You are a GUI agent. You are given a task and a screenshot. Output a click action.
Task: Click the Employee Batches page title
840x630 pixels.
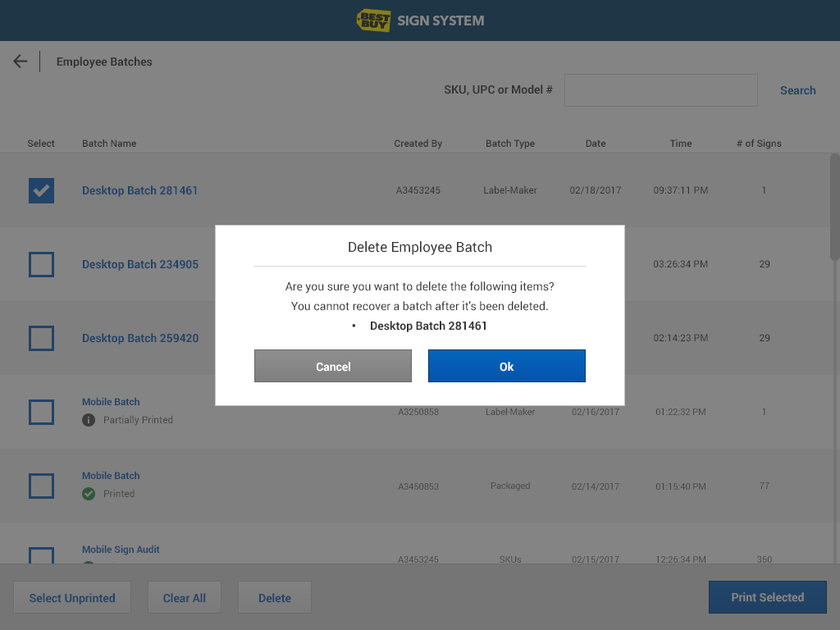pos(104,62)
